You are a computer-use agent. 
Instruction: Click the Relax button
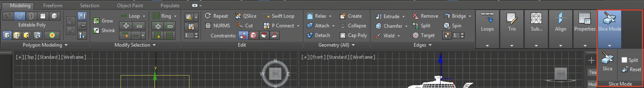(x=317, y=16)
